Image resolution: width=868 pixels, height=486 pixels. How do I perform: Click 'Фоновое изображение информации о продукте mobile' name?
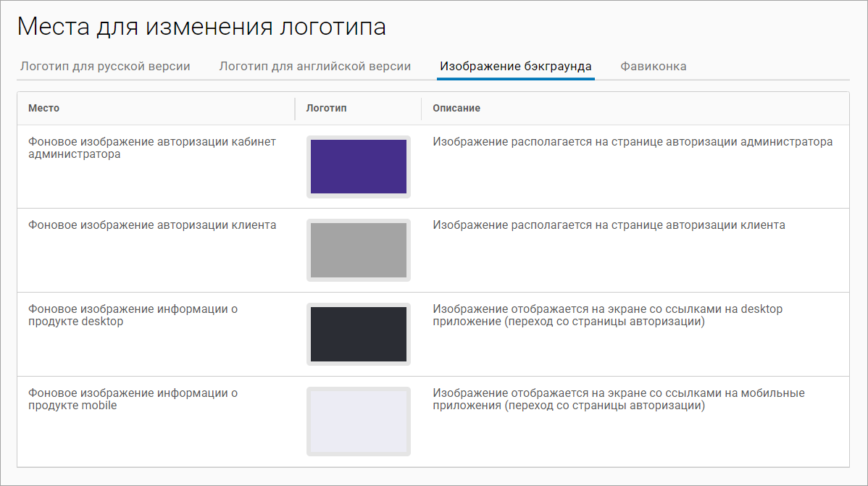pos(133,399)
